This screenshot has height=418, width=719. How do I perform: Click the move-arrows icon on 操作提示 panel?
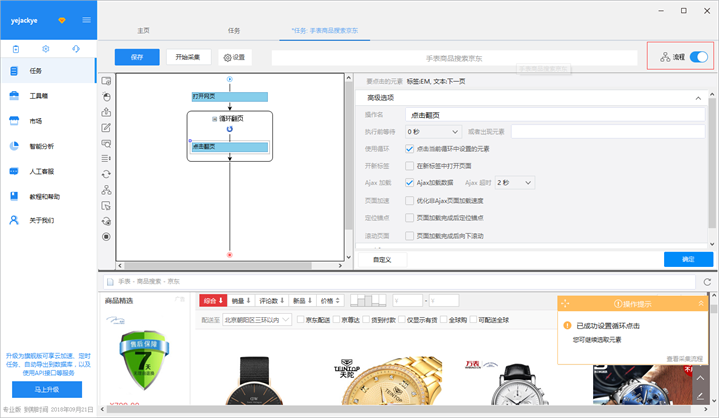[565, 303]
